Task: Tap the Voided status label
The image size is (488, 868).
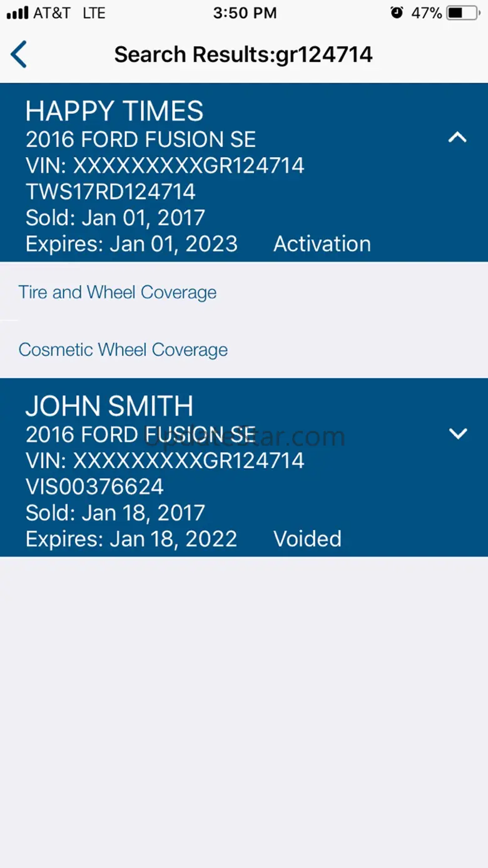Action: point(308,539)
